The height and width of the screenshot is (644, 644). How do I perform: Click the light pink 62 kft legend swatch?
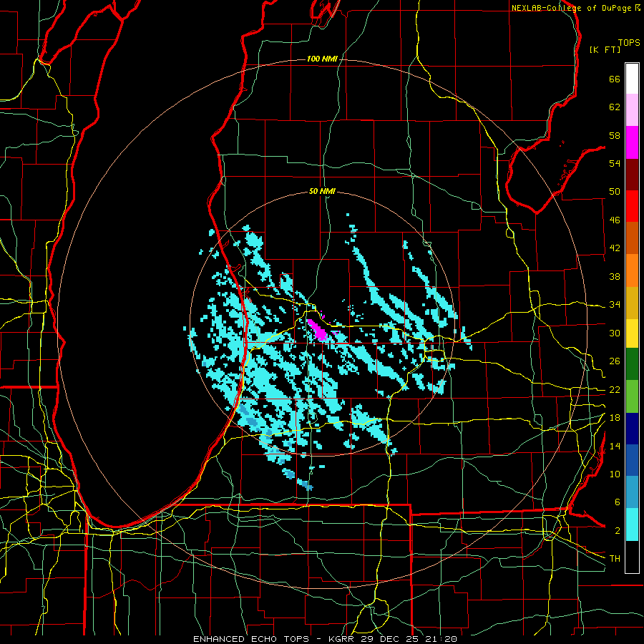(632, 109)
